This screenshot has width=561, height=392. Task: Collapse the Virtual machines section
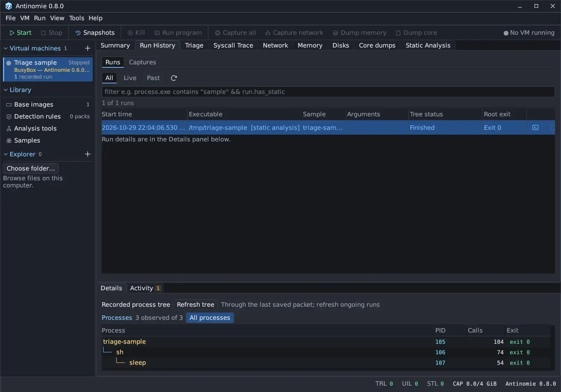click(6, 48)
